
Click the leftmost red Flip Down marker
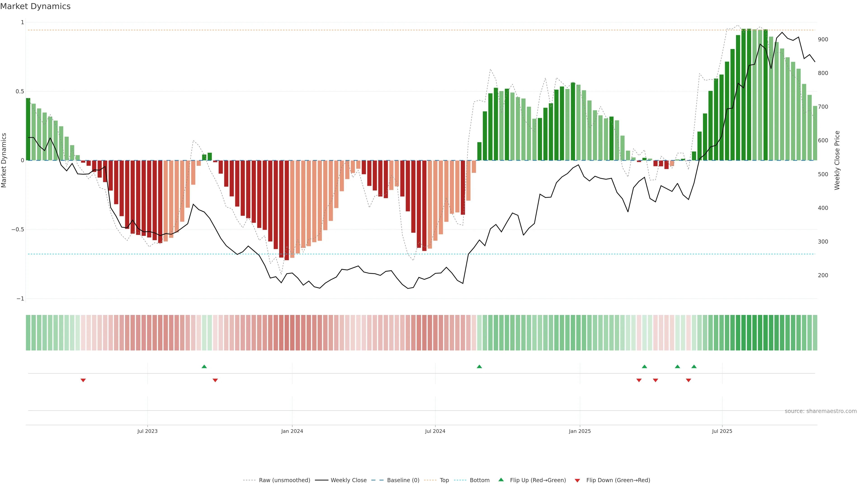(x=83, y=380)
